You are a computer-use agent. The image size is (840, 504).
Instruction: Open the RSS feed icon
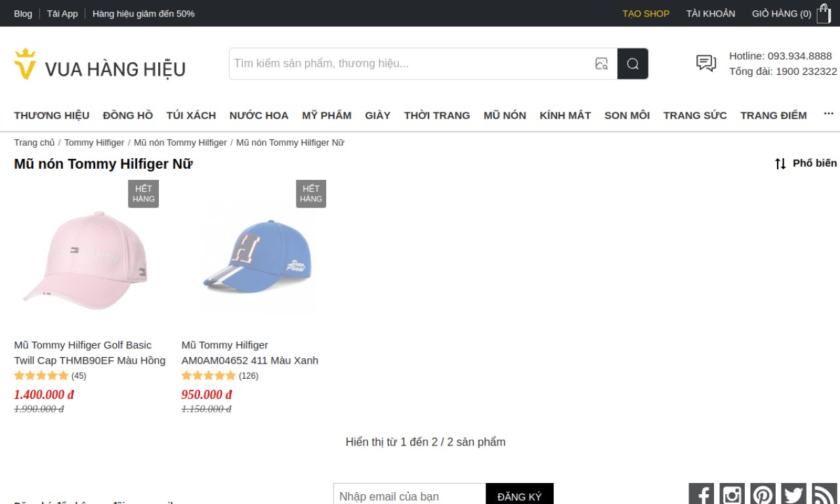[x=824, y=495]
